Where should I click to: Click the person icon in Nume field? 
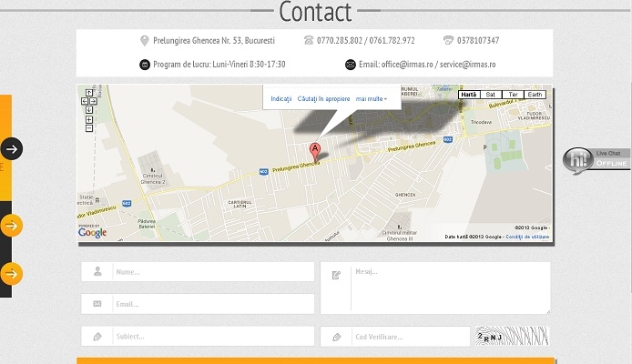tap(97, 271)
